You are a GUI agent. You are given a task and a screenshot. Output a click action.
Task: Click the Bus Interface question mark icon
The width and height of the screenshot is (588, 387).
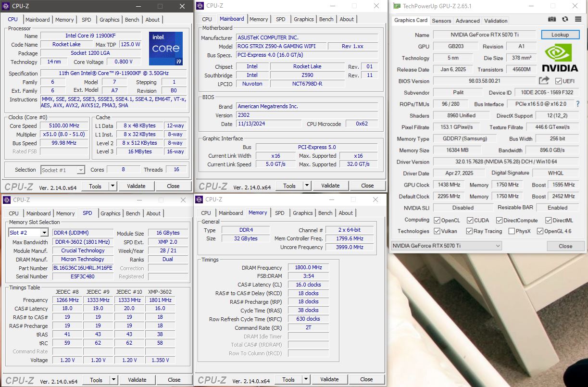[578, 104]
